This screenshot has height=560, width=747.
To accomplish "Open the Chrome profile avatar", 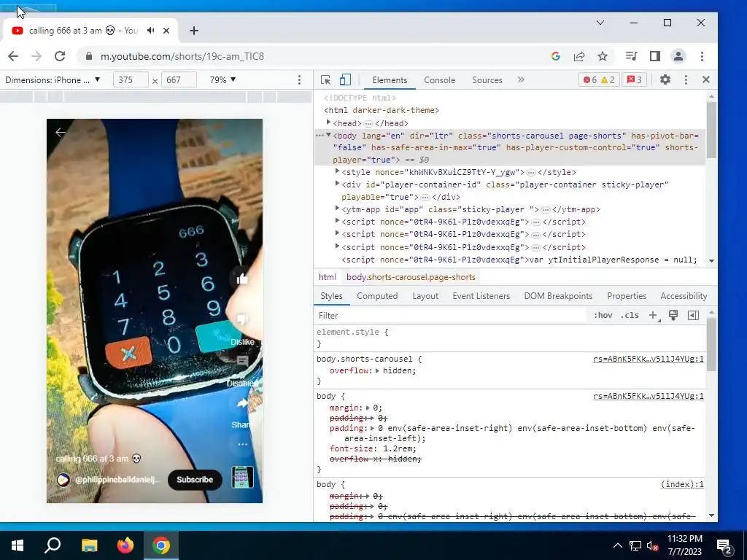I will (x=678, y=56).
